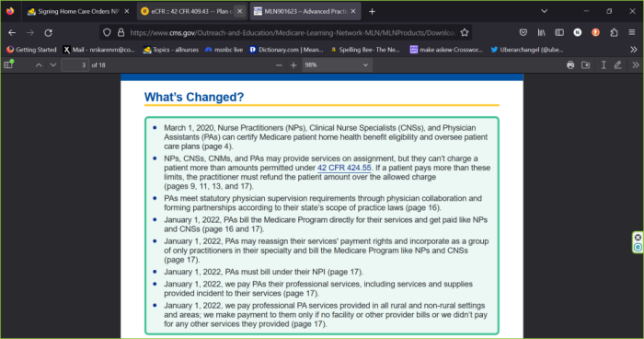
Task: Zoom out the PDF
Action: 279,65
